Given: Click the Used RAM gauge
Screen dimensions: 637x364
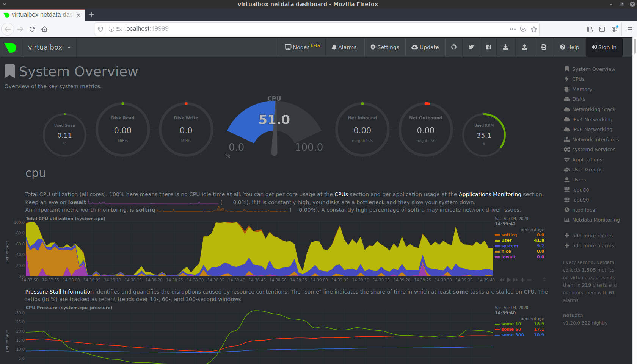Looking at the screenshot, I should click(484, 135).
